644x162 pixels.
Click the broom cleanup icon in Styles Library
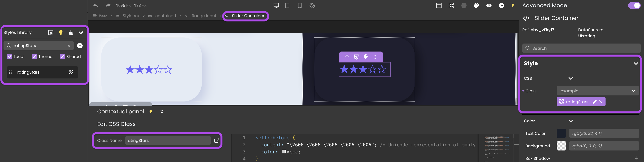pyautogui.click(x=71, y=33)
